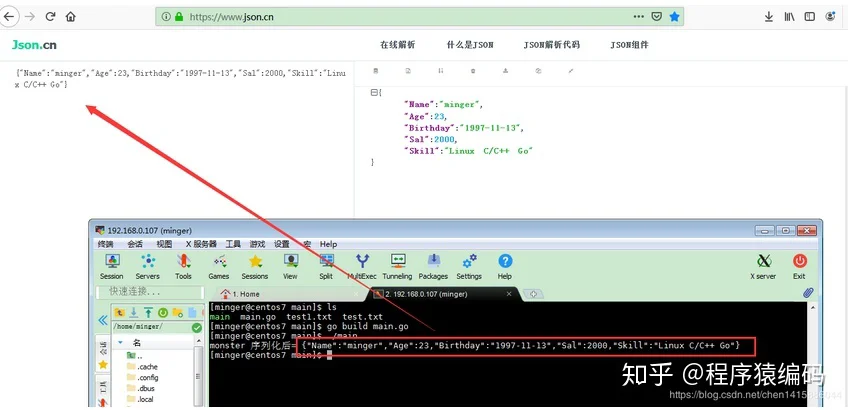Click inside the raw JSON input area
Screen dimensions: 848x410
[177, 141]
